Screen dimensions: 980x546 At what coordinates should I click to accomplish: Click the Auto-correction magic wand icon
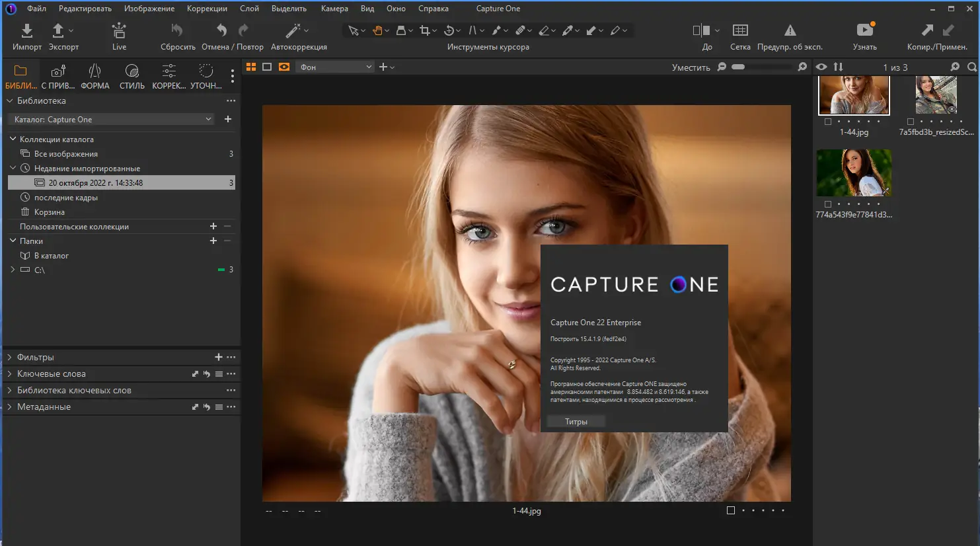[293, 31]
